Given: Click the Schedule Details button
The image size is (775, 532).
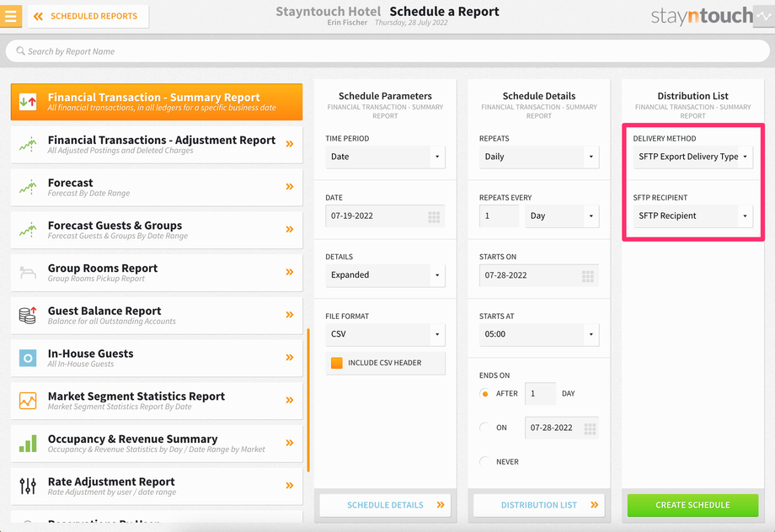Looking at the screenshot, I should 385,505.
